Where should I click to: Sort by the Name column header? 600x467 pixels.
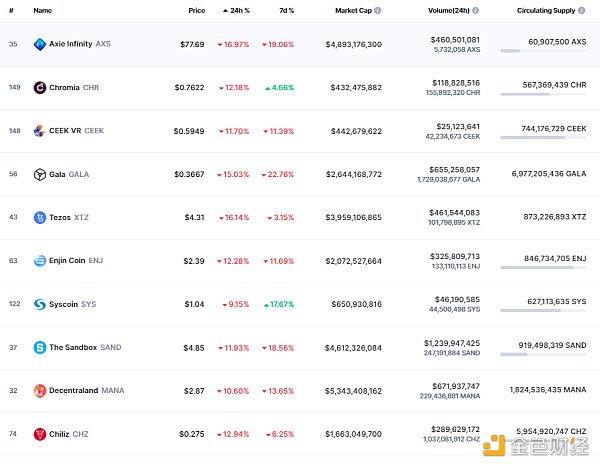[42, 11]
